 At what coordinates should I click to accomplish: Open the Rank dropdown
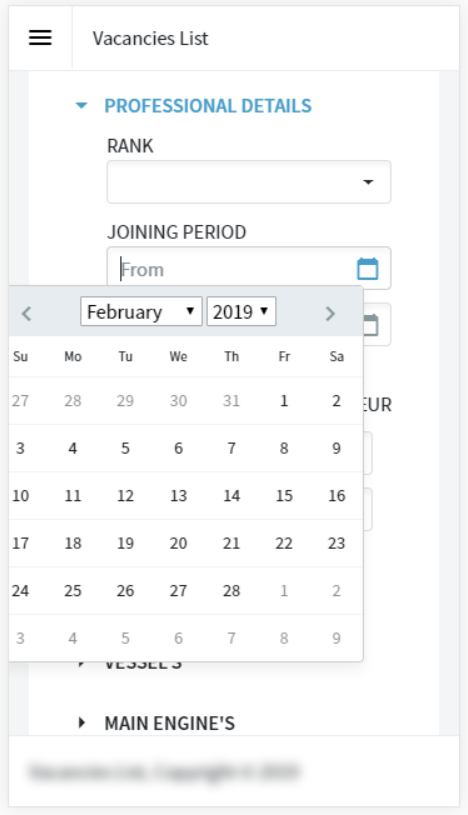pyautogui.click(x=249, y=182)
